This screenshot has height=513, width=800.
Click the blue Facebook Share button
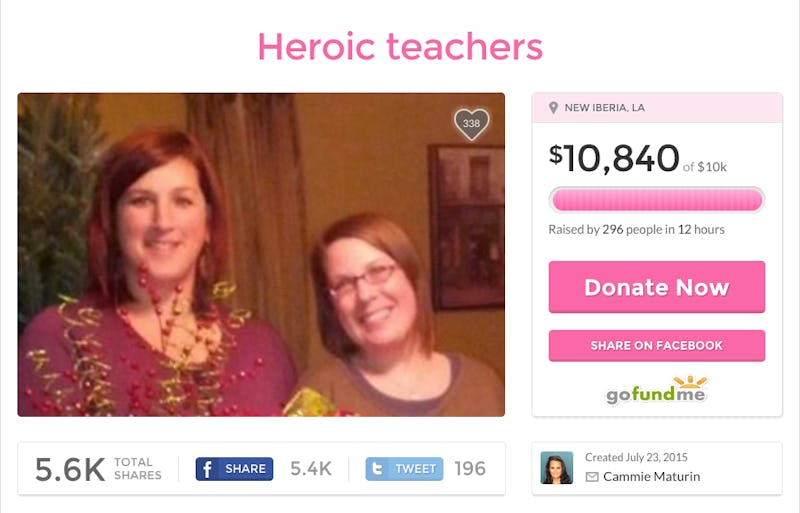point(234,469)
